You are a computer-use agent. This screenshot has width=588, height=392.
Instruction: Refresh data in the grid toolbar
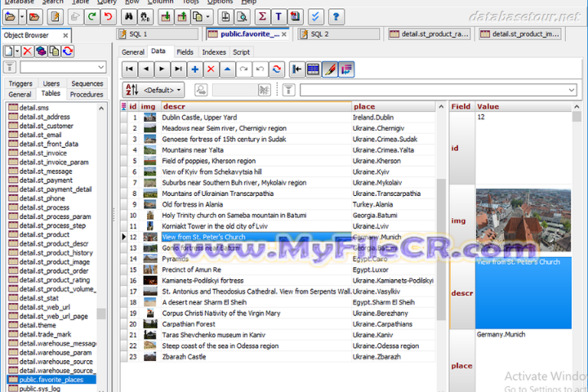coord(276,69)
